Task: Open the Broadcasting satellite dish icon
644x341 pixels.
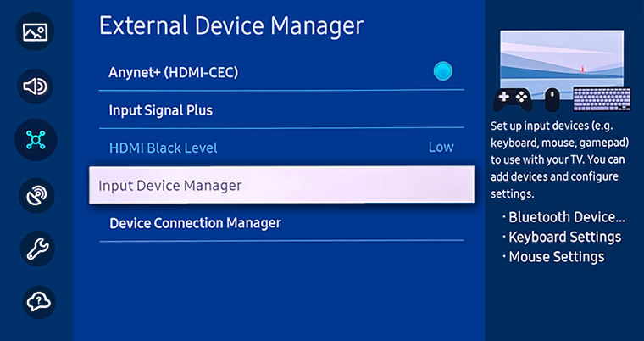Action: [x=36, y=195]
